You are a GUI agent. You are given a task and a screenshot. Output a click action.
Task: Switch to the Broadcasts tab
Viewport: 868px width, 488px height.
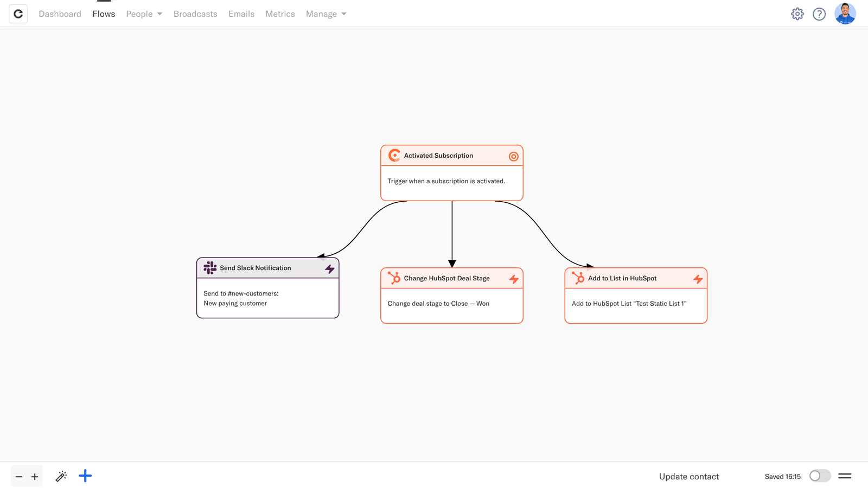tap(195, 14)
